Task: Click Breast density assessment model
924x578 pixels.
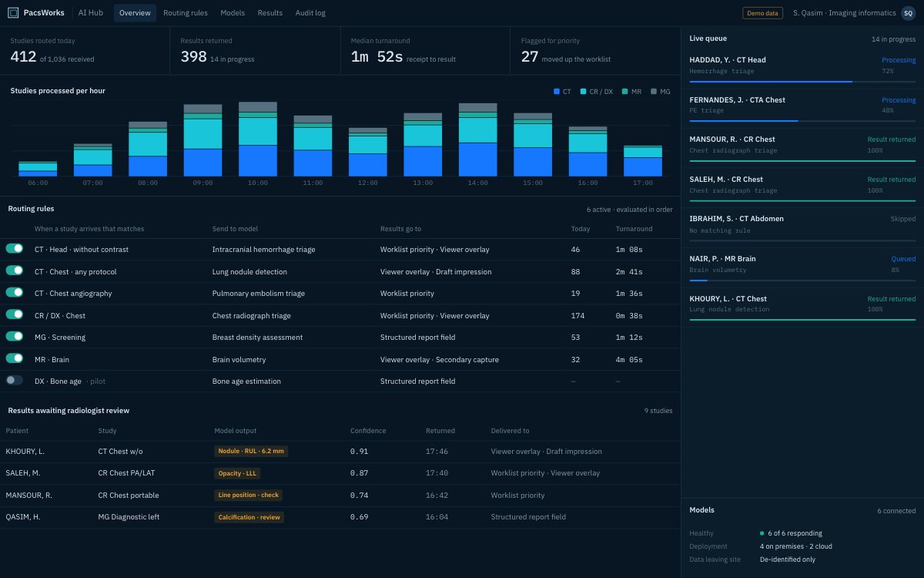Action: 257,338
